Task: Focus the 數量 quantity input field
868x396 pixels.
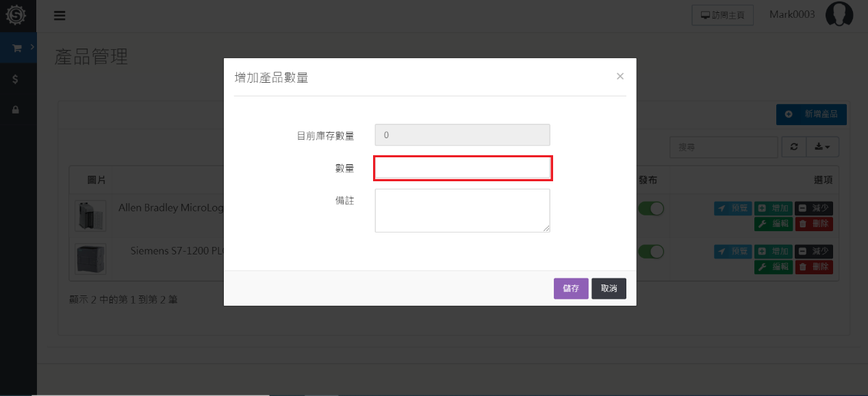Action: 462,168
